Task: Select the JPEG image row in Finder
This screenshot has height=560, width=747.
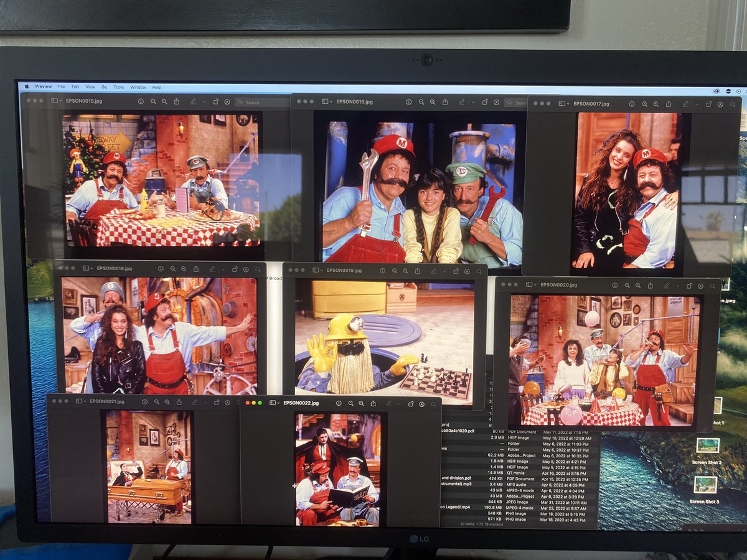Action: [x=519, y=502]
